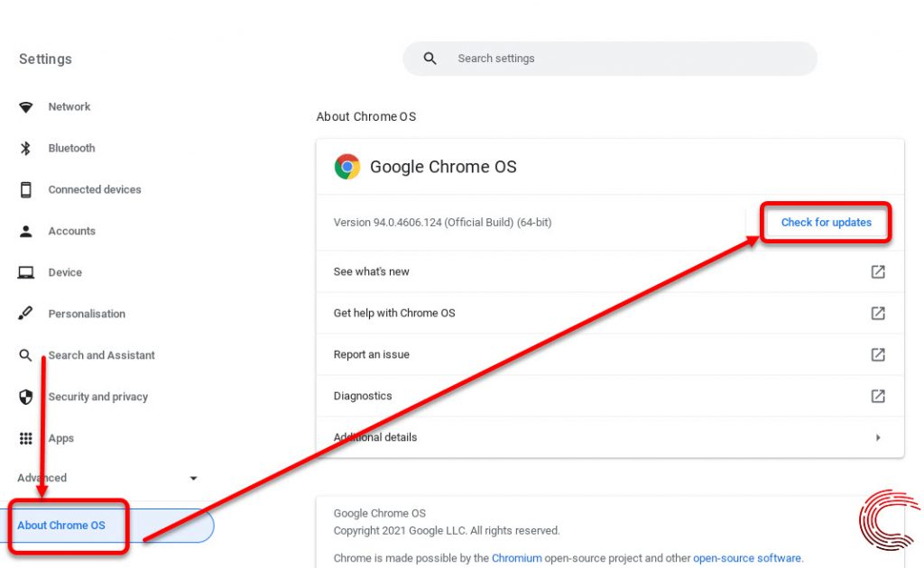The image size is (924, 568).
Task: Expand Additional details arrow
Action: [878, 437]
